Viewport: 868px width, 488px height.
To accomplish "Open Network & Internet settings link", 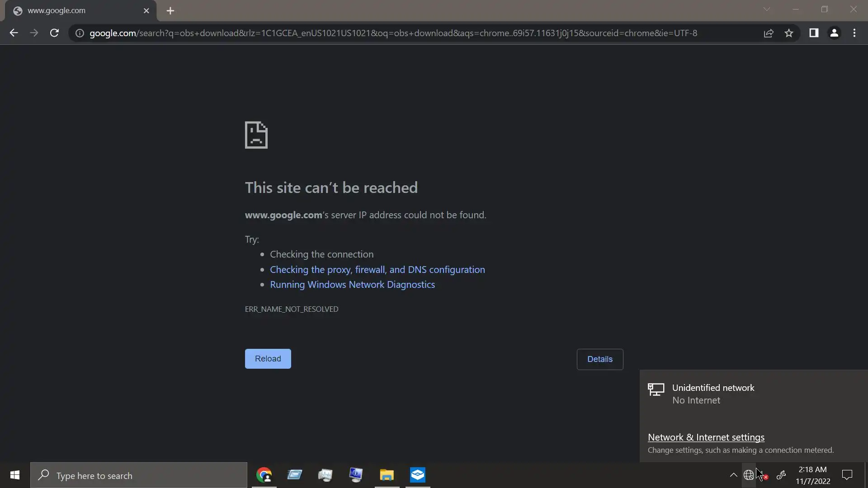I will (706, 437).
